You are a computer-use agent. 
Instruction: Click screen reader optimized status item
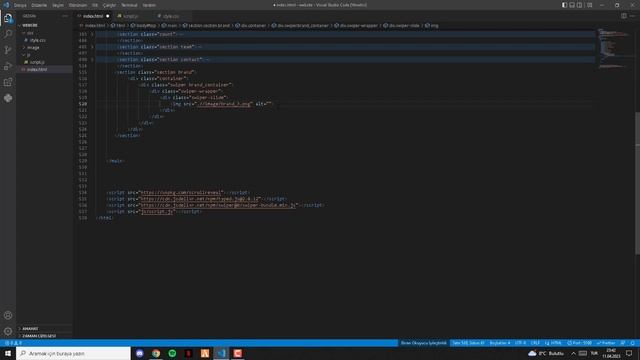click(x=423, y=343)
